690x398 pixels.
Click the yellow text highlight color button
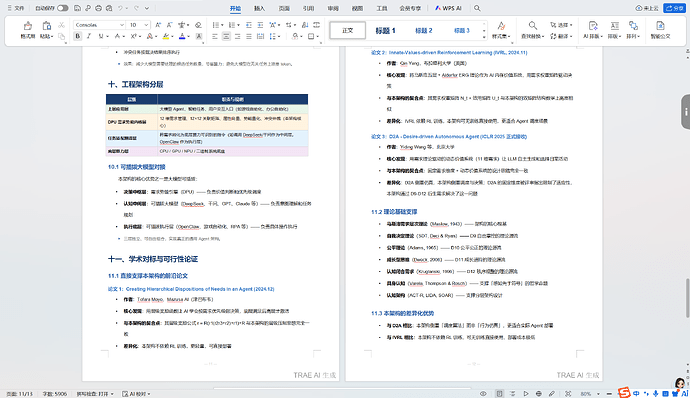tap(165, 37)
